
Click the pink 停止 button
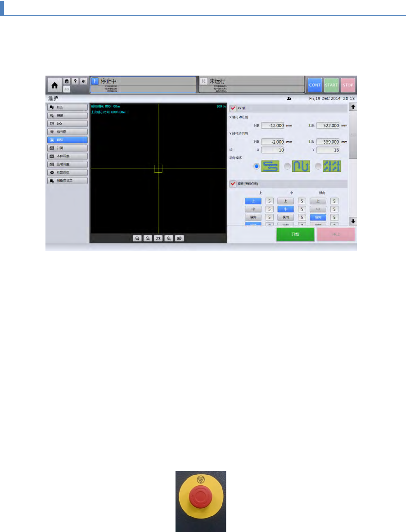tap(336, 234)
